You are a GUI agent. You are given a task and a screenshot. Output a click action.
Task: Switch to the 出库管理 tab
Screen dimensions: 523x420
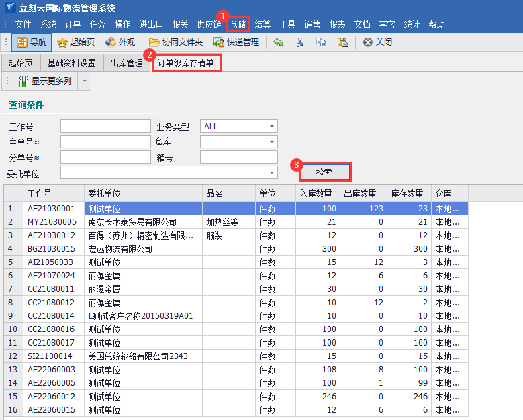pyautogui.click(x=126, y=64)
